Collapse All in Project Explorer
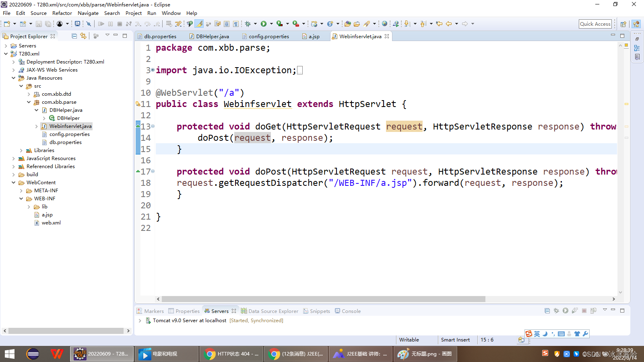 pyautogui.click(x=74, y=36)
